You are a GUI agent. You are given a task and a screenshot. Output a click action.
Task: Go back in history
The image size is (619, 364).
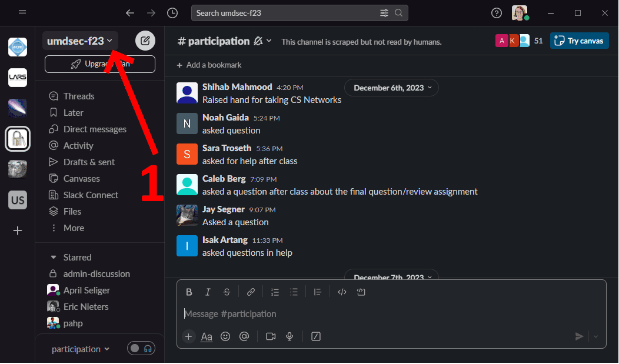point(130,13)
